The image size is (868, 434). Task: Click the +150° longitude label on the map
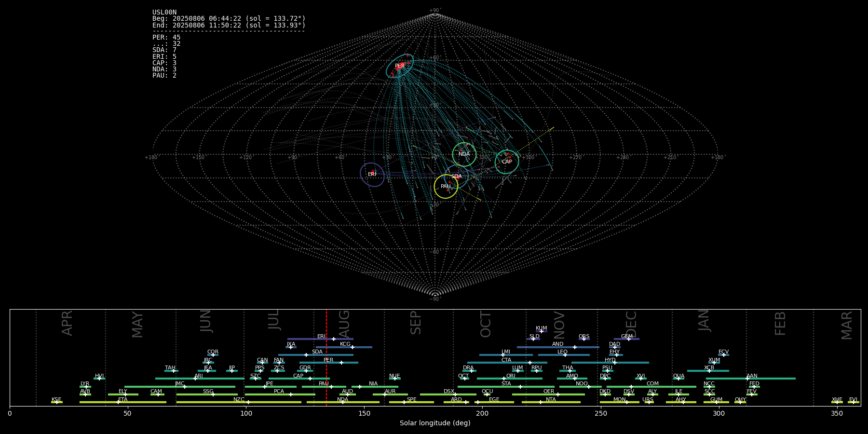(199, 158)
